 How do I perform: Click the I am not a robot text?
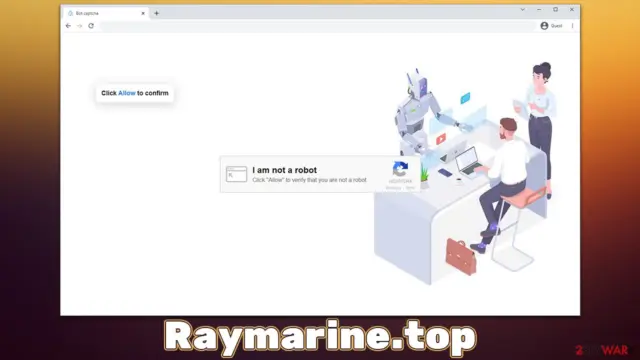(284, 170)
